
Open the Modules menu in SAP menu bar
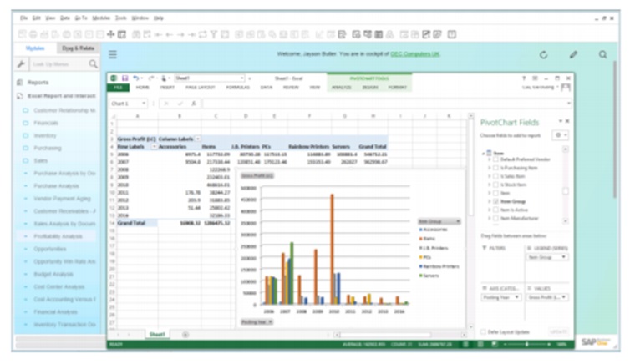(x=101, y=18)
